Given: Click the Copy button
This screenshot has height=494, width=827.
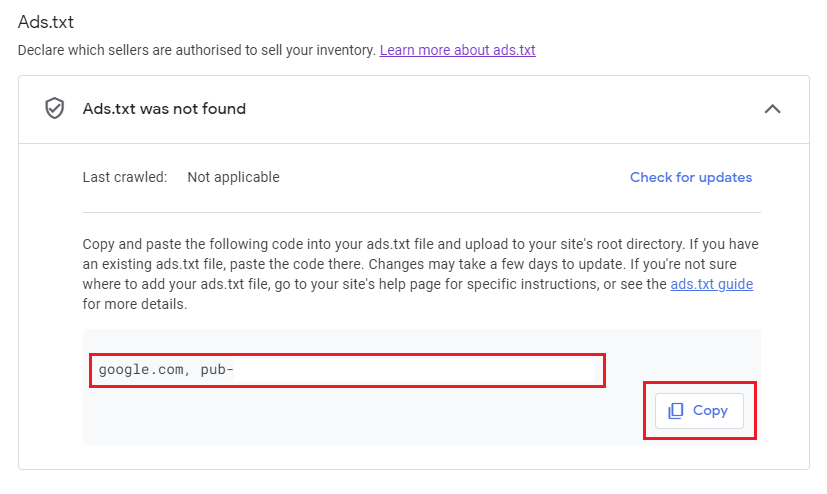Looking at the screenshot, I should (x=699, y=411).
